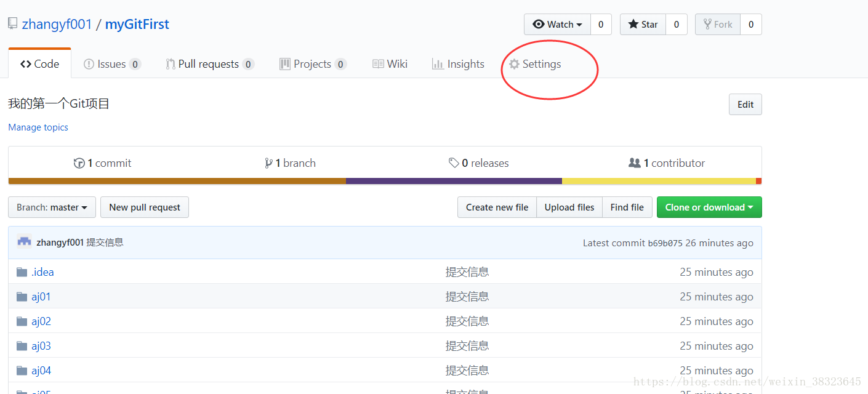Click the folder icon for .idea
The height and width of the screenshot is (394, 868).
[x=22, y=272]
